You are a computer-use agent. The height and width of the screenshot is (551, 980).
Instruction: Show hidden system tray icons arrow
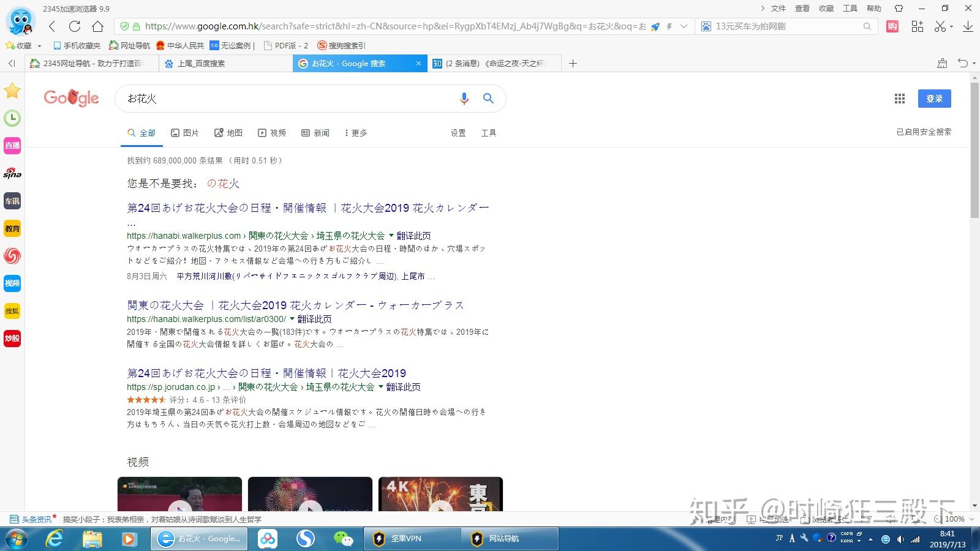pos(870,539)
